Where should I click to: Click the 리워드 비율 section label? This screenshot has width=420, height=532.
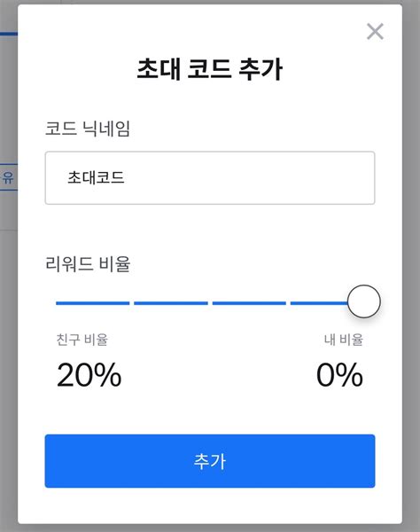(88, 263)
